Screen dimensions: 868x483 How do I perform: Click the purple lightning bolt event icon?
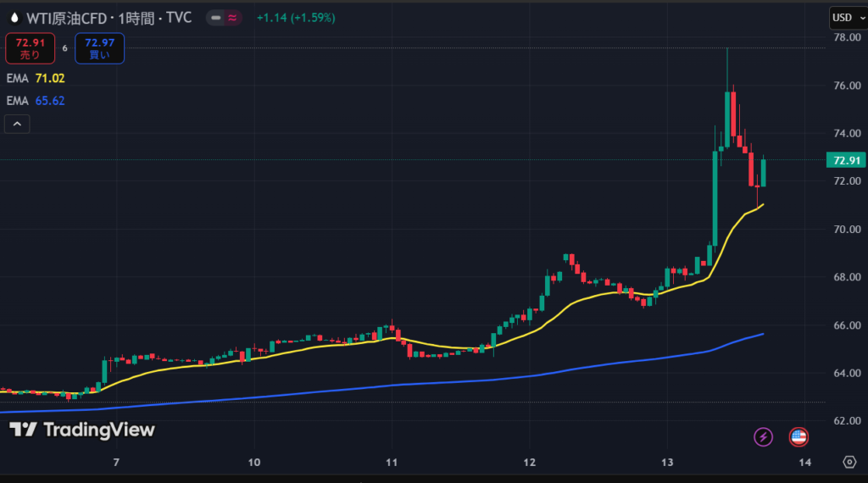(x=764, y=437)
